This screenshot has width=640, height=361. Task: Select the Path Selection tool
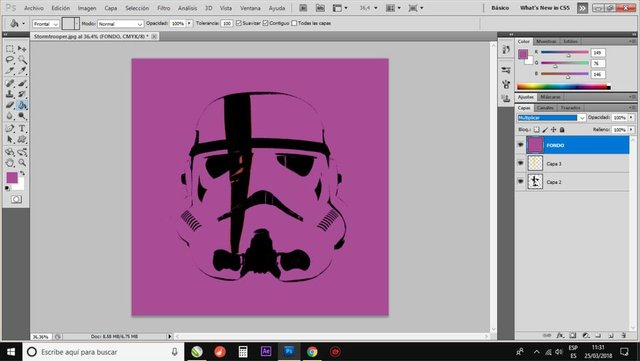pos(10,140)
